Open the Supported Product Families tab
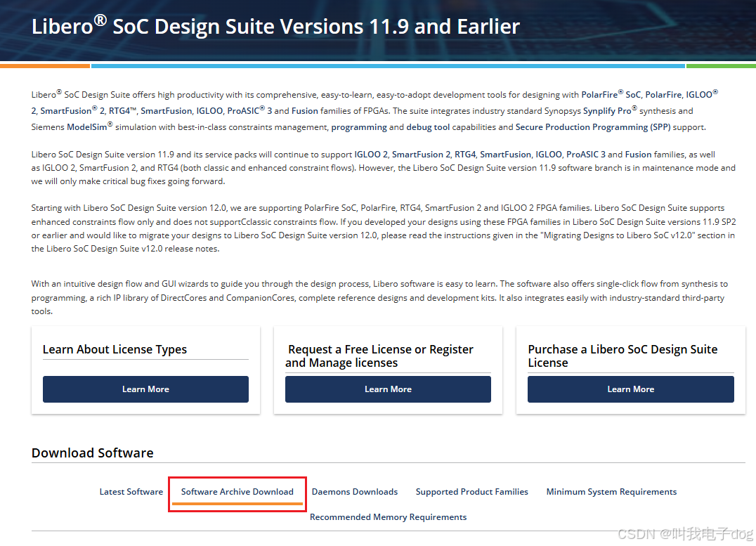Image resolution: width=756 pixels, height=546 pixels. click(x=471, y=491)
